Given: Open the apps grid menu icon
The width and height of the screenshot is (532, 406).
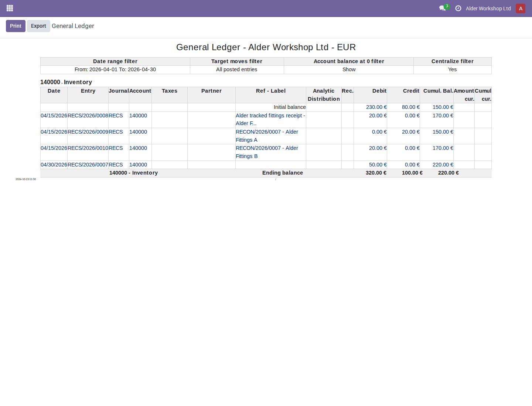Looking at the screenshot, I should click(x=10, y=8).
